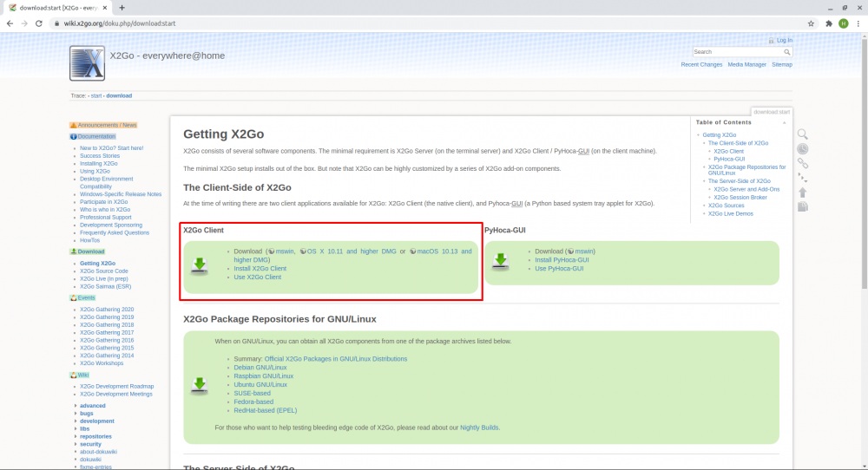Image resolution: width=868 pixels, height=470 pixels.
Task: Click the search magnifier icon in search box
Action: (x=786, y=52)
